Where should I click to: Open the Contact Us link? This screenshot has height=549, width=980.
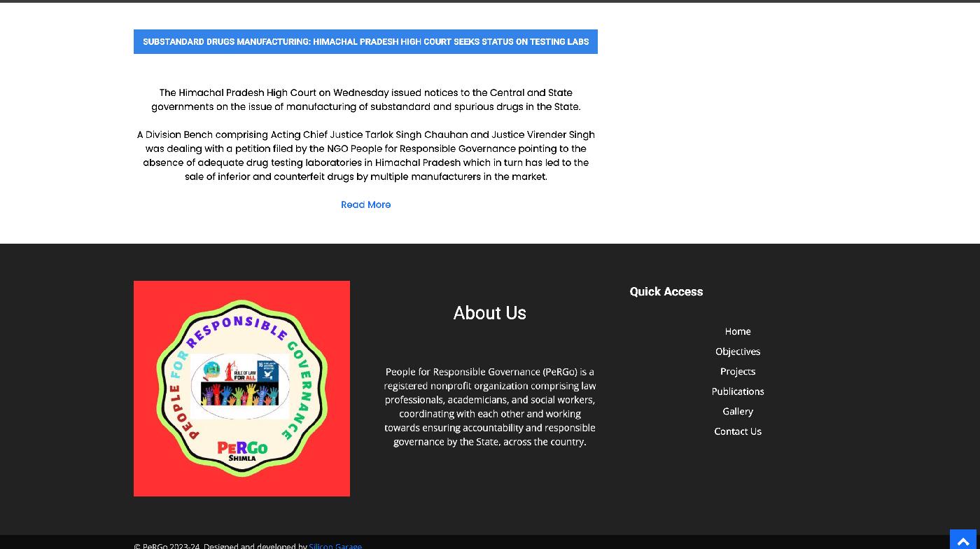tap(737, 431)
